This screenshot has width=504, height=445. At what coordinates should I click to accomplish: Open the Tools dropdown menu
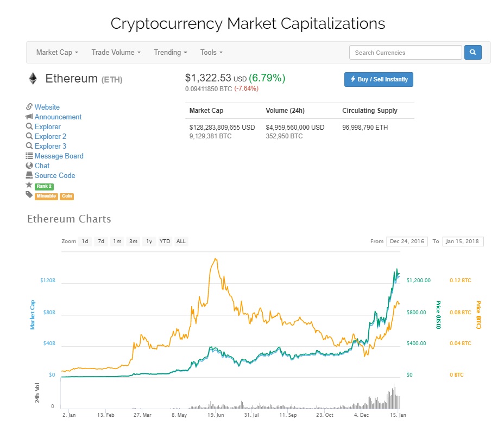(211, 53)
